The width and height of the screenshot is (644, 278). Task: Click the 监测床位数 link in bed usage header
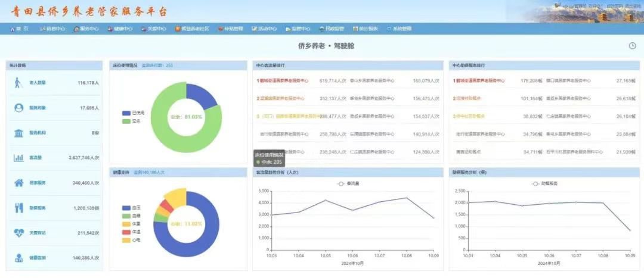tap(157, 65)
